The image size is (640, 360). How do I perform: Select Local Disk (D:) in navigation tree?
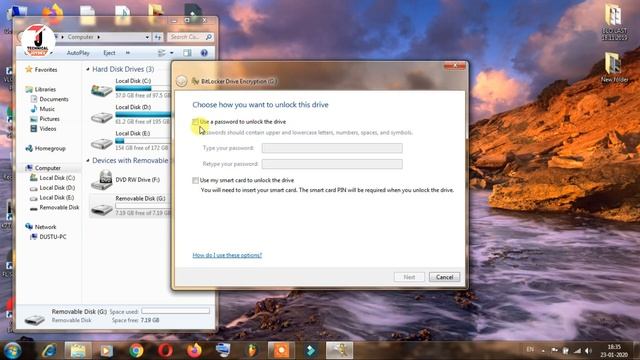pyautogui.click(x=57, y=187)
